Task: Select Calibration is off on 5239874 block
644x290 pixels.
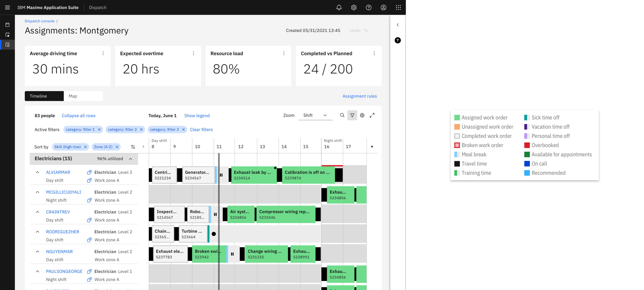Action: click(308, 175)
